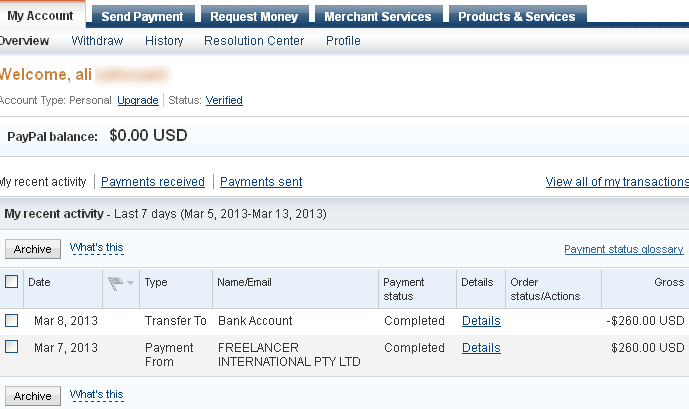The image size is (689, 409).
Task: Click the top Archive button
Action: pyautogui.click(x=33, y=249)
